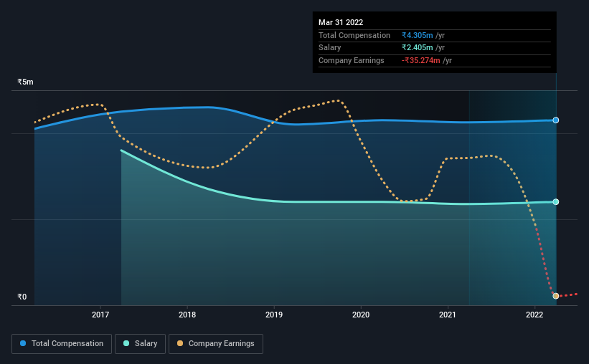Click the 2022 x-axis label
Viewport: 589px width, 364px height.
[534, 315]
